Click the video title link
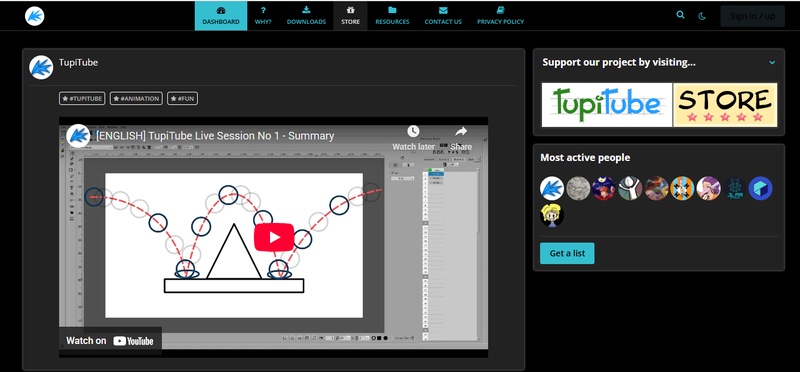Screen dimensions: 800x372 [215, 136]
